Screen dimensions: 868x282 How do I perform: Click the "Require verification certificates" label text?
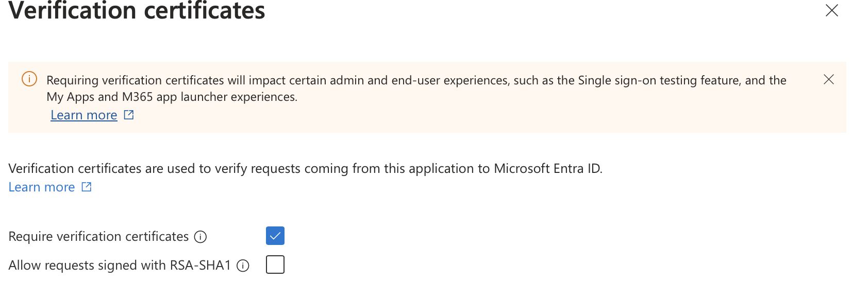click(x=98, y=237)
